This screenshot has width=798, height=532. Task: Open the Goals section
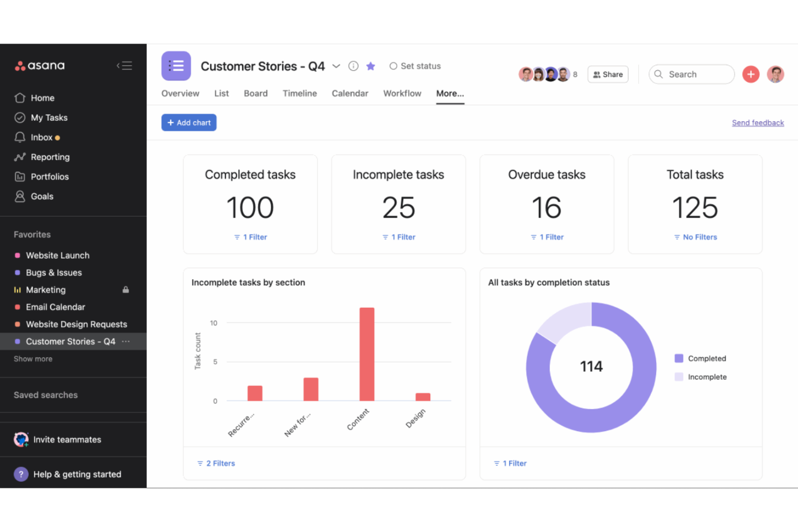point(42,196)
